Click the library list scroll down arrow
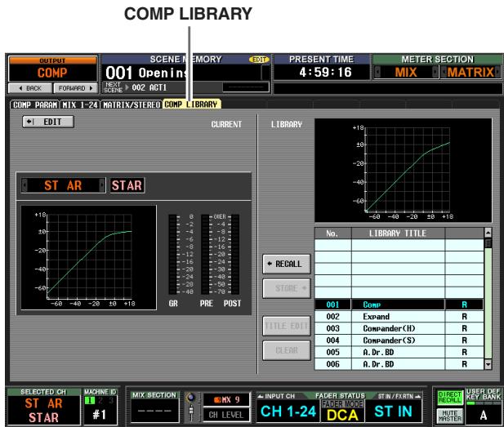 pos(488,364)
